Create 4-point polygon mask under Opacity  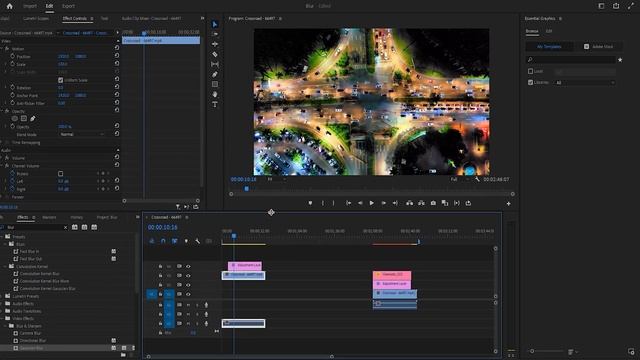click(x=24, y=119)
